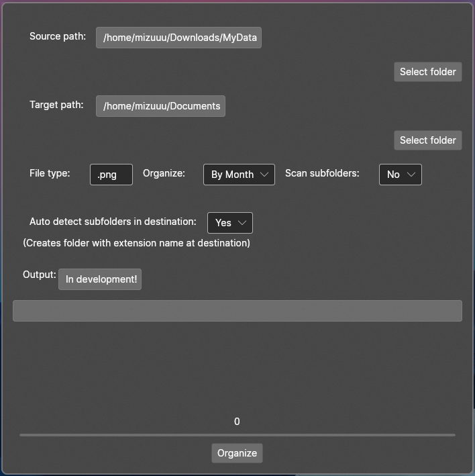Click the "In development!" output button
Image resolution: width=475 pixels, height=476 pixels.
(x=101, y=279)
